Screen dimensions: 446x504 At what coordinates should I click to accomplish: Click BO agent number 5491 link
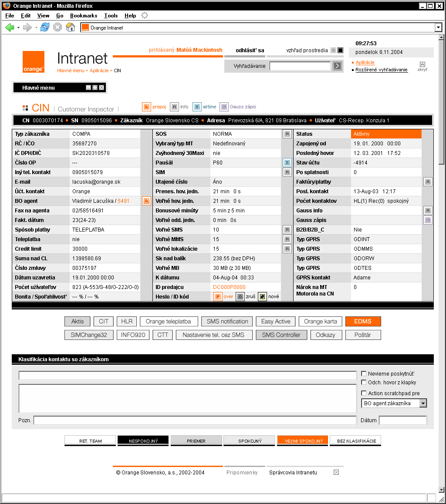[124, 201]
